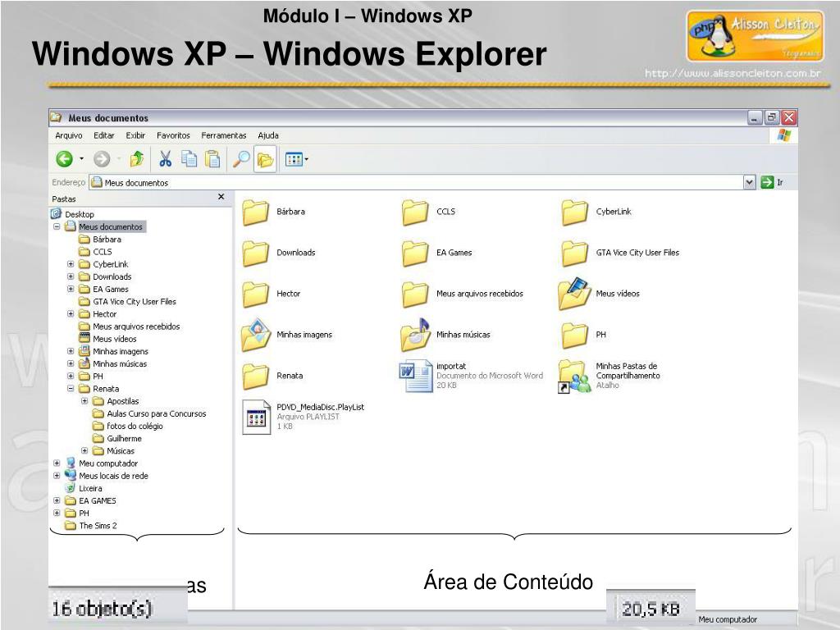Select the importat Word document icon
This screenshot has height=630, width=840.
[x=416, y=376]
